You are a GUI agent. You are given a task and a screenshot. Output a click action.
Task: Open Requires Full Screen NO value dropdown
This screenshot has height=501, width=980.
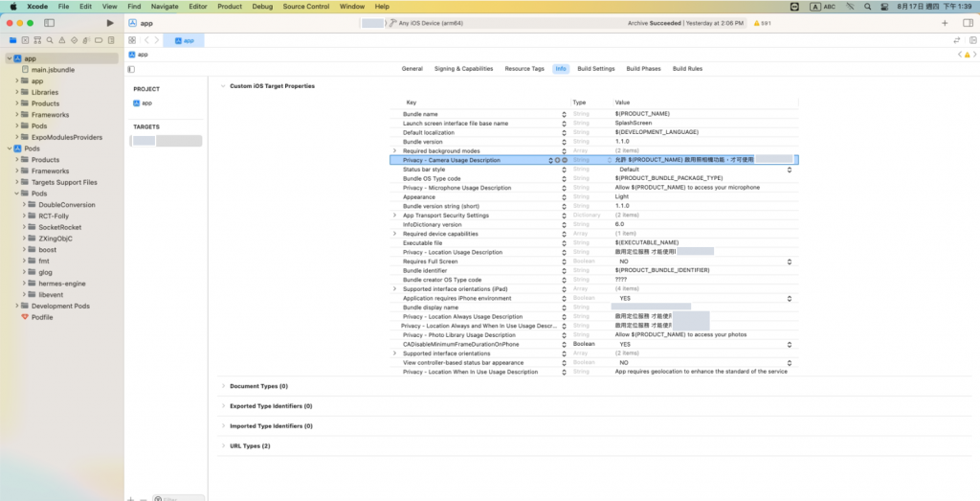[789, 262]
